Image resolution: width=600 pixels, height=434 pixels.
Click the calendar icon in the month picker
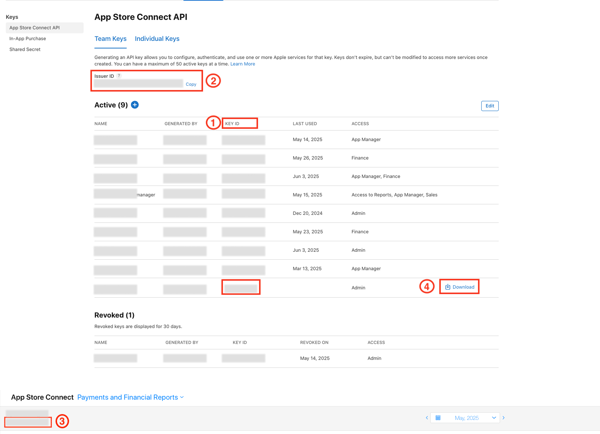(438, 418)
